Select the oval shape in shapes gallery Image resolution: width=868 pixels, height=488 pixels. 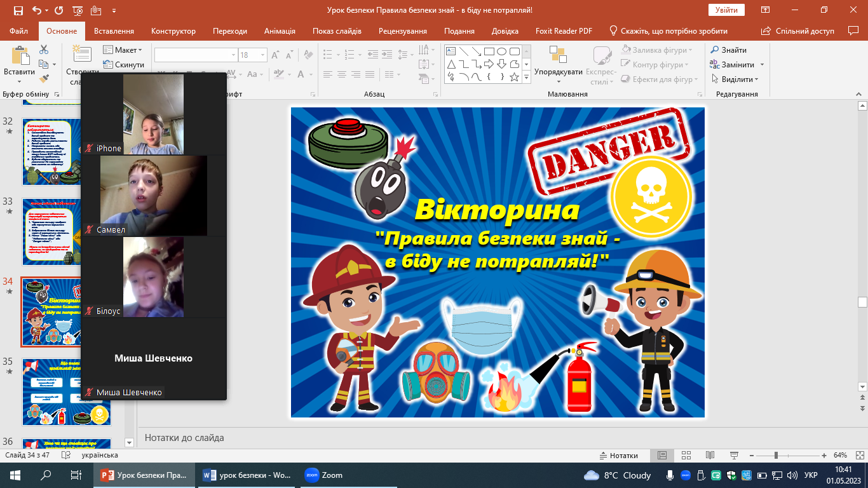[501, 51]
